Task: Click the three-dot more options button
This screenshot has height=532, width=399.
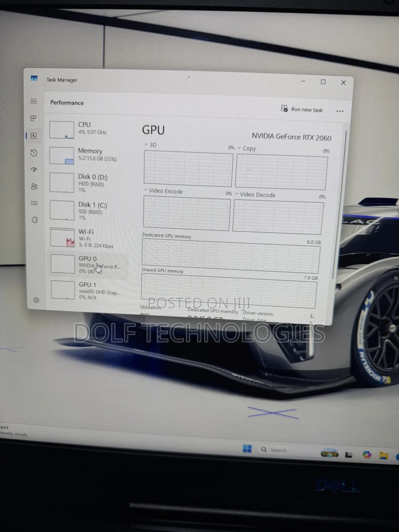Action: [340, 111]
